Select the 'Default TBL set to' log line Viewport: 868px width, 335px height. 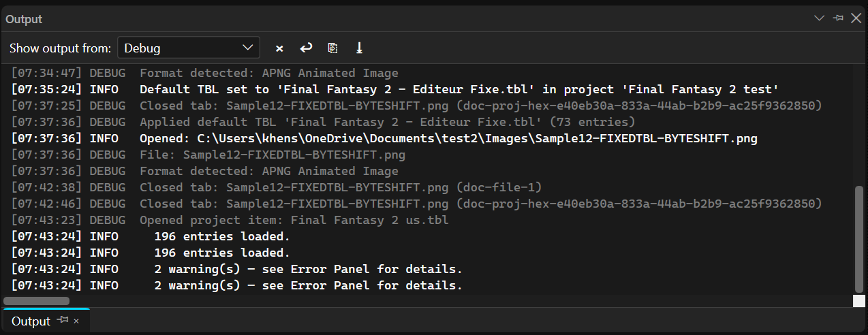point(395,89)
